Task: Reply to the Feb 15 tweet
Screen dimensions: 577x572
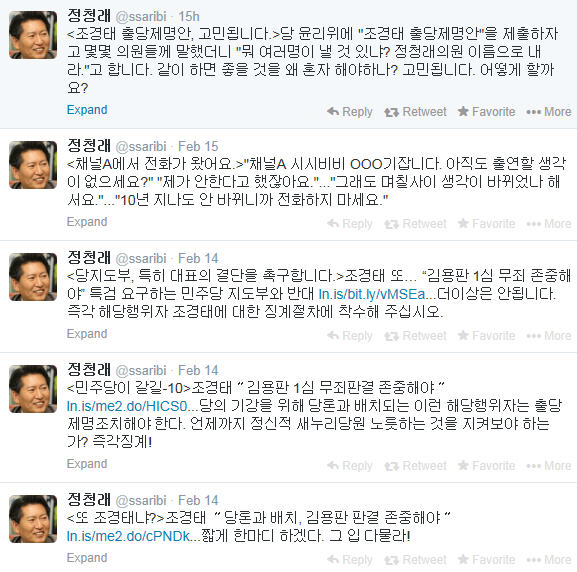Action: pos(350,223)
